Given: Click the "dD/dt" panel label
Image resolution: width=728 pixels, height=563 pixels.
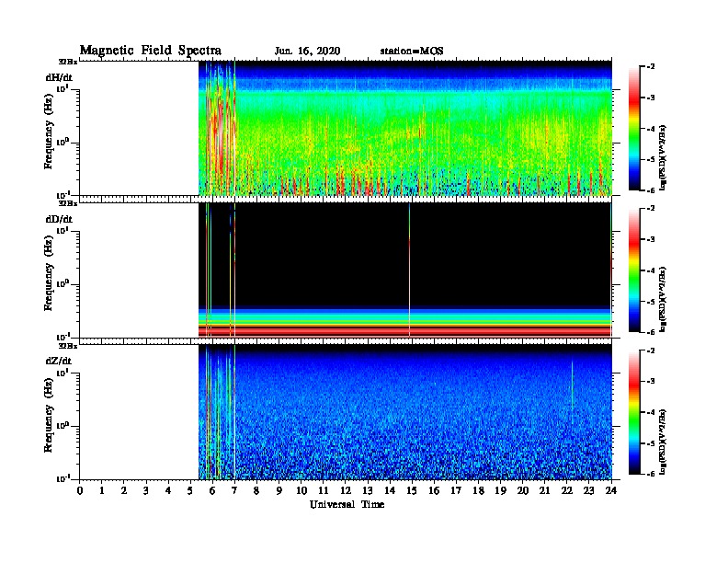Looking at the screenshot, I should pyautogui.click(x=59, y=219).
